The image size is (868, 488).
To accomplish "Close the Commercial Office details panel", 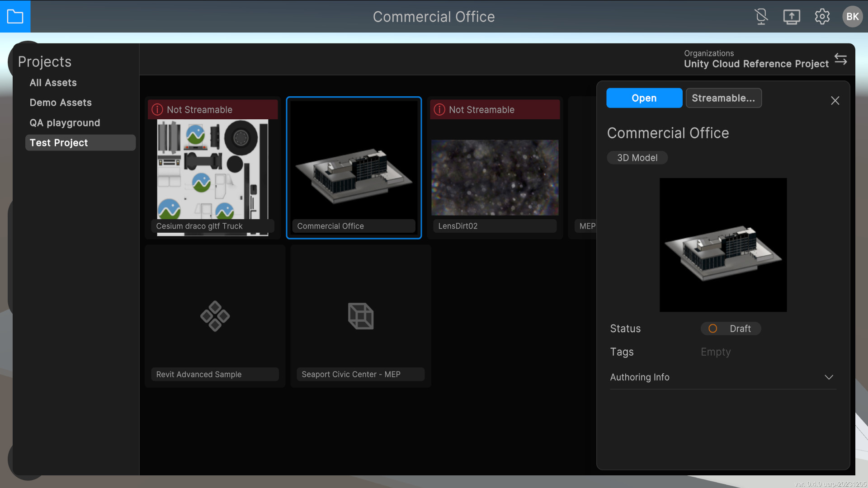I will (x=835, y=100).
